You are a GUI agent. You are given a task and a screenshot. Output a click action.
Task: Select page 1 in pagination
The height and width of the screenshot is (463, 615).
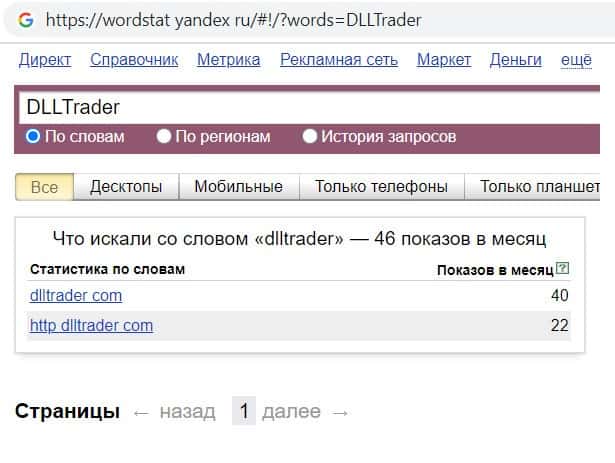(x=244, y=411)
